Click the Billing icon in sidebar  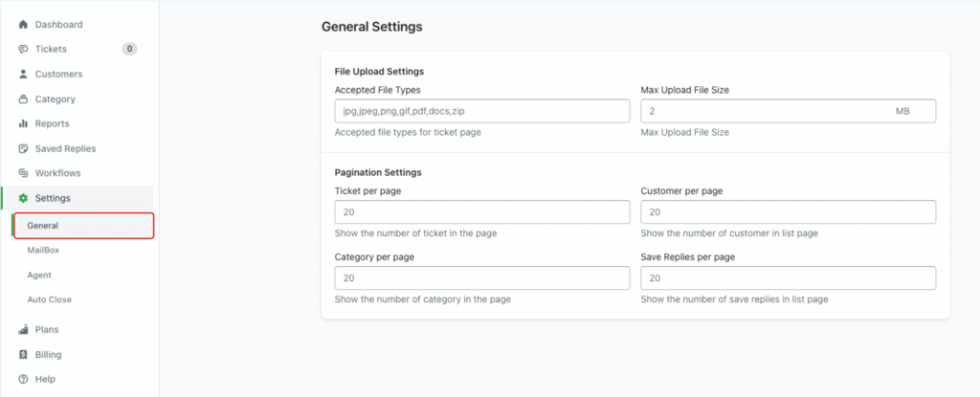[23, 354]
